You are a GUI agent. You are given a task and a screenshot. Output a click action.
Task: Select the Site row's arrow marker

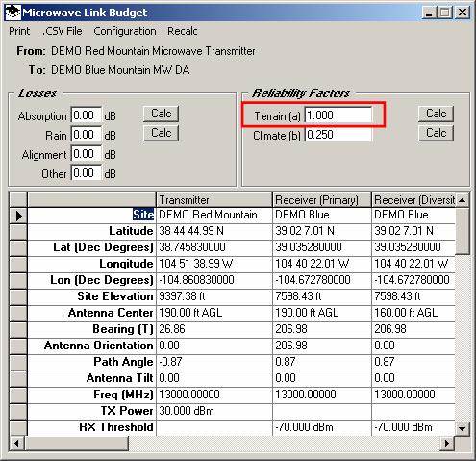pos(18,216)
